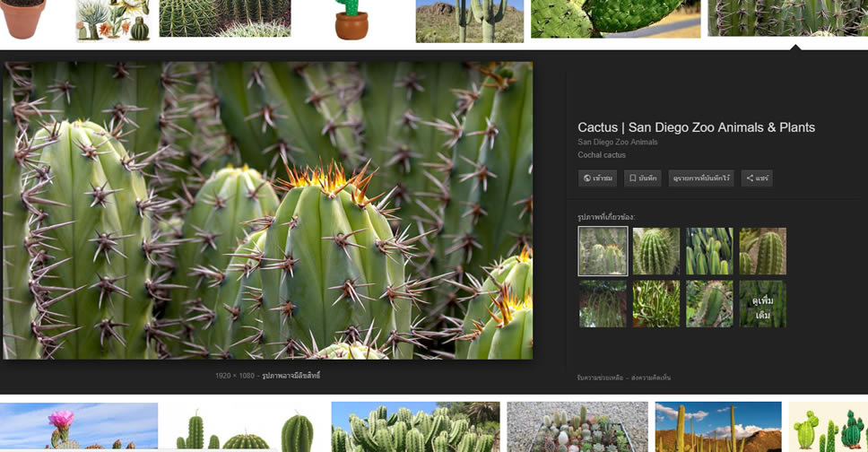Open the large cactus preview image
This screenshot has width=868, height=452.
[x=267, y=210]
